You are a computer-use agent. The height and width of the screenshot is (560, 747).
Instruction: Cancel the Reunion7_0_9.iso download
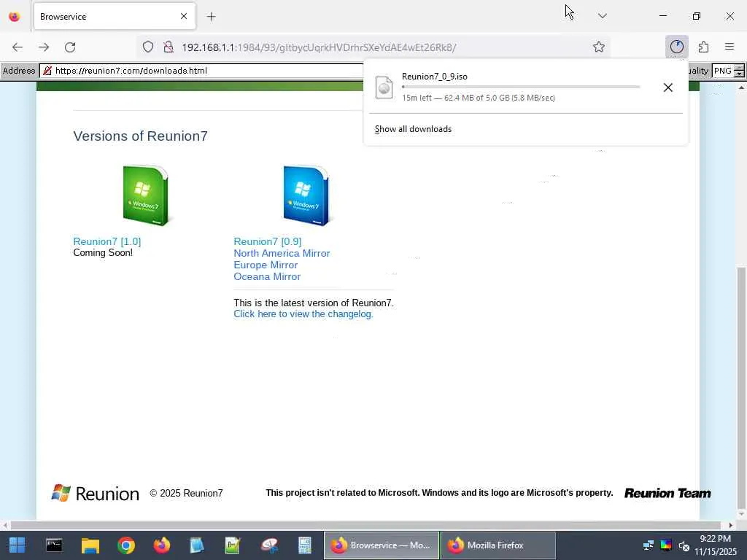(x=668, y=87)
